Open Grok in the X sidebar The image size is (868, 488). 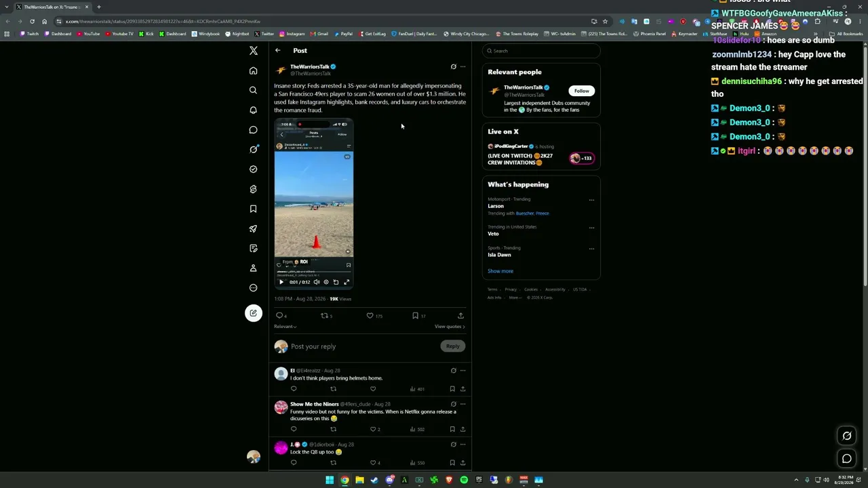click(253, 149)
